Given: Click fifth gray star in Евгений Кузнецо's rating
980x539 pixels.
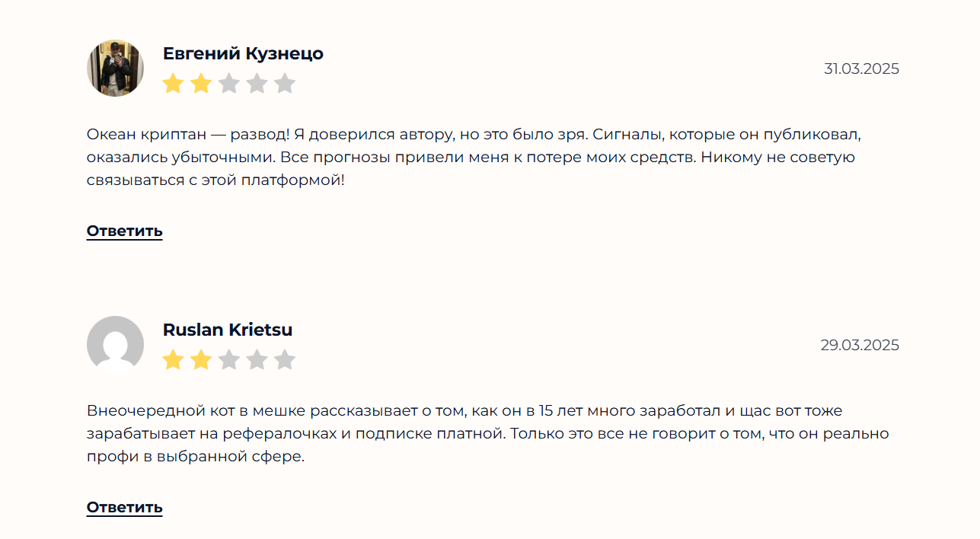Looking at the screenshot, I should click(285, 83).
